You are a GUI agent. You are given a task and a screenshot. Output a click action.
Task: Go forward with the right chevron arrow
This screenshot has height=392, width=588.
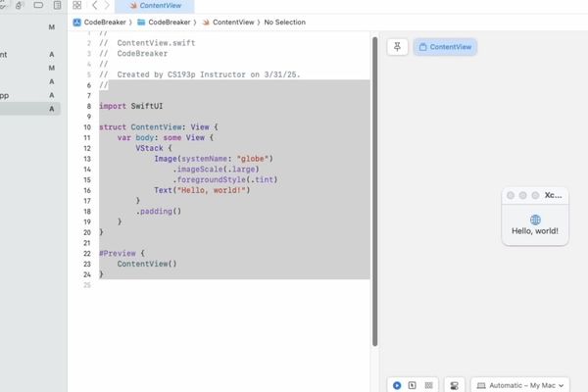107,5
